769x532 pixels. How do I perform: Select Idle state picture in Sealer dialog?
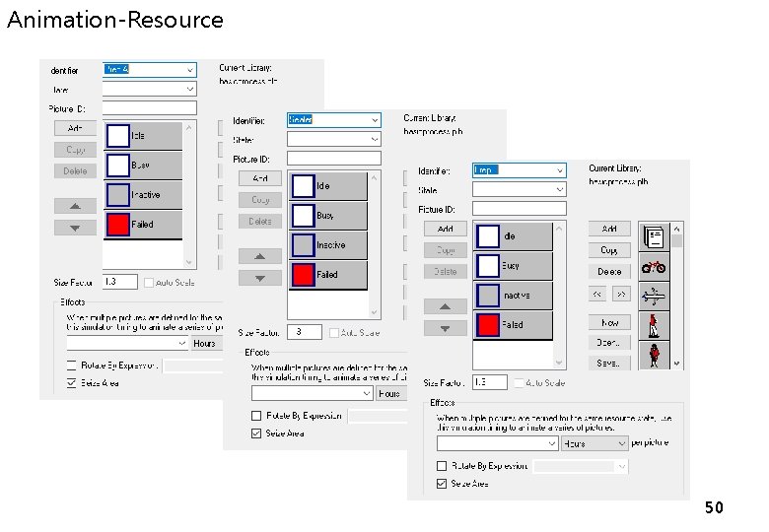(x=328, y=186)
